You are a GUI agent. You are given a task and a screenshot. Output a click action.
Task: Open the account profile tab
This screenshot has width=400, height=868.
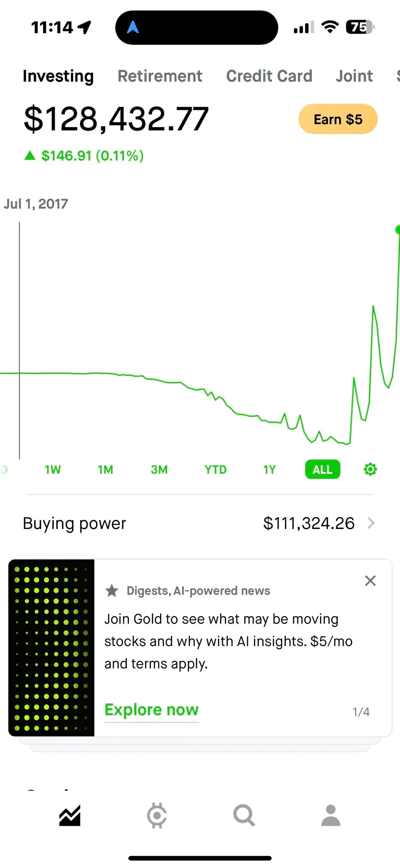click(x=331, y=815)
